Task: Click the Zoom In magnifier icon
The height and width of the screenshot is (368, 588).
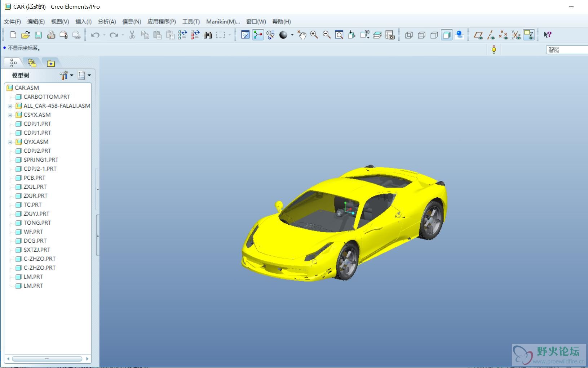Action: click(x=314, y=35)
